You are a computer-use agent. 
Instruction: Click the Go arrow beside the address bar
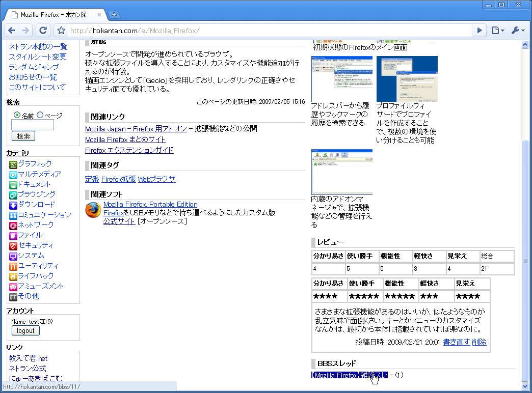tap(480, 31)
